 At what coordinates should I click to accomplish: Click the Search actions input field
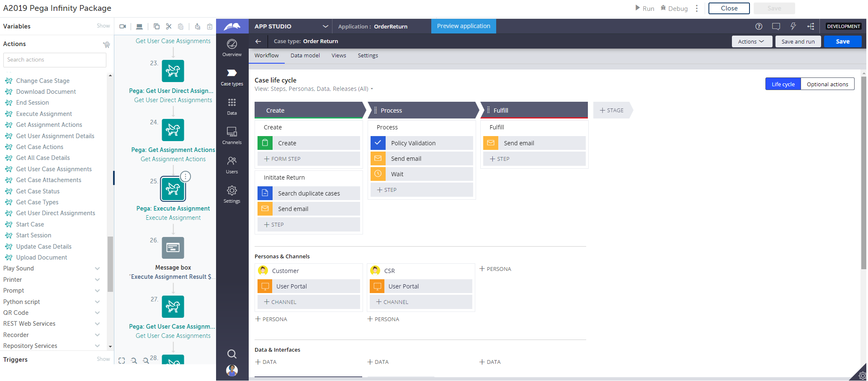tap(55, 60)
